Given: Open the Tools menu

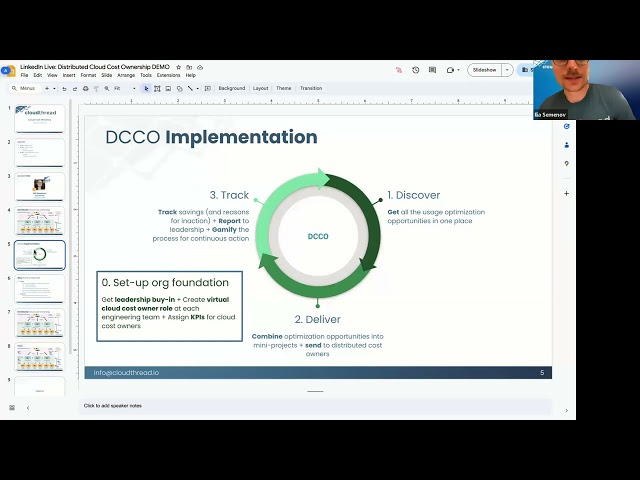Looking at the screenshot, I should click(x=146, y=75).
